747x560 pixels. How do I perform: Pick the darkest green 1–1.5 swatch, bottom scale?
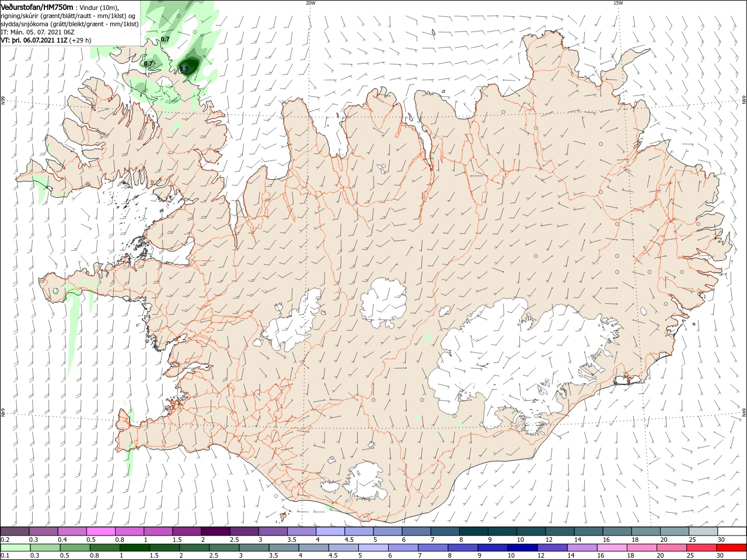click(x=135, y=548)
